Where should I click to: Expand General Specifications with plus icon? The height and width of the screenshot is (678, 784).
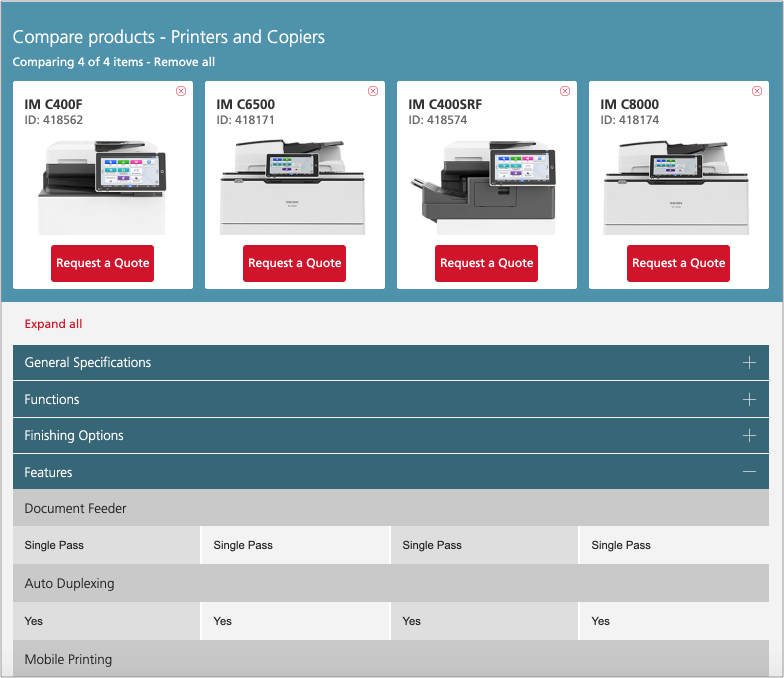749,362
